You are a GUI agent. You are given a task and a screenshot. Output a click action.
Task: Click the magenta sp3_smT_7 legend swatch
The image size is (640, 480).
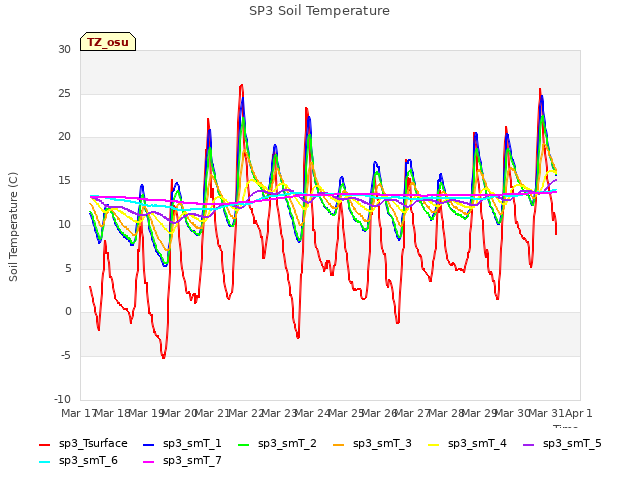click(x=149, y=462)
